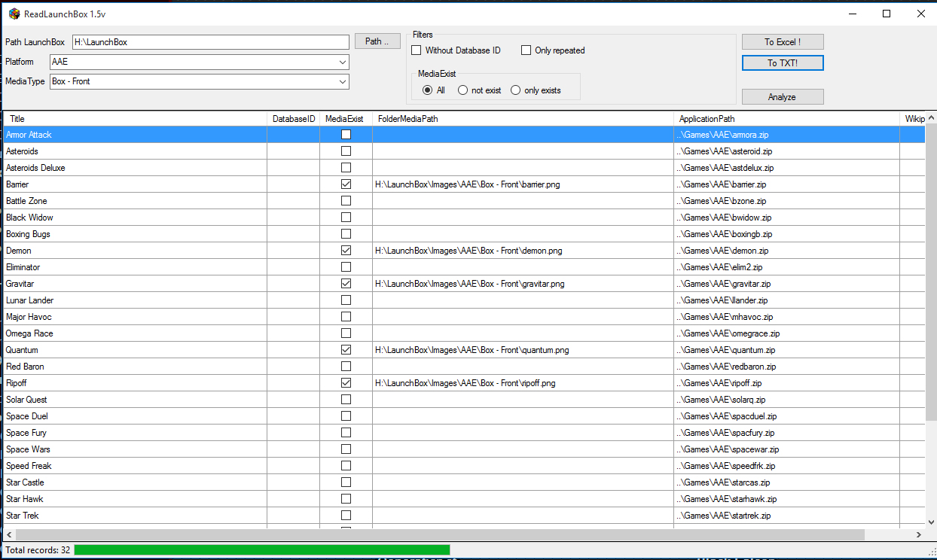
Task: Toggle MediaExist checkbox for Lunar Lander
Action: pyautogui.click(x=346, y=300)
